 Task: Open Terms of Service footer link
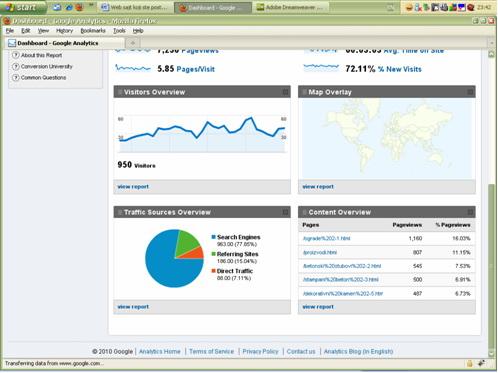click(x=211, y=351)
